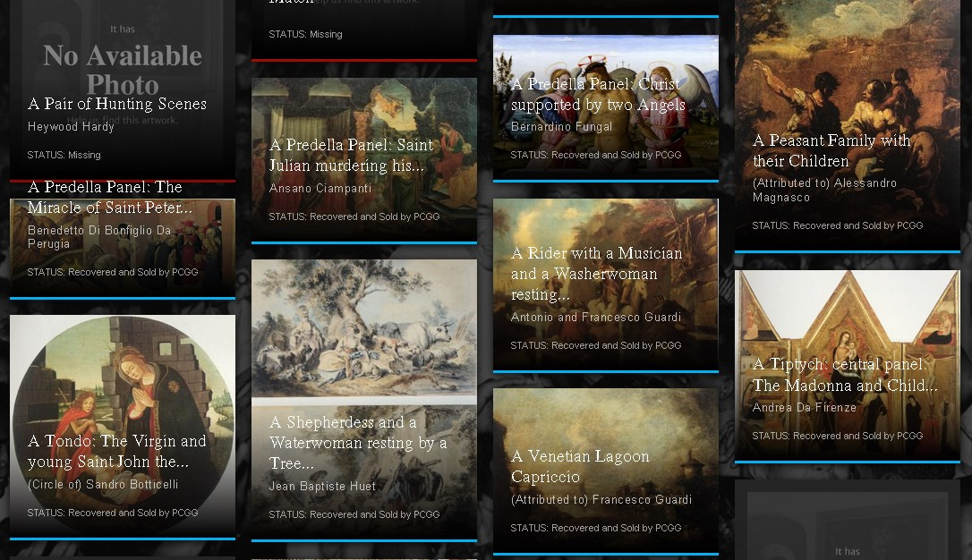Click the Antonio and Francesco Guardi artist name

[596, 318]
